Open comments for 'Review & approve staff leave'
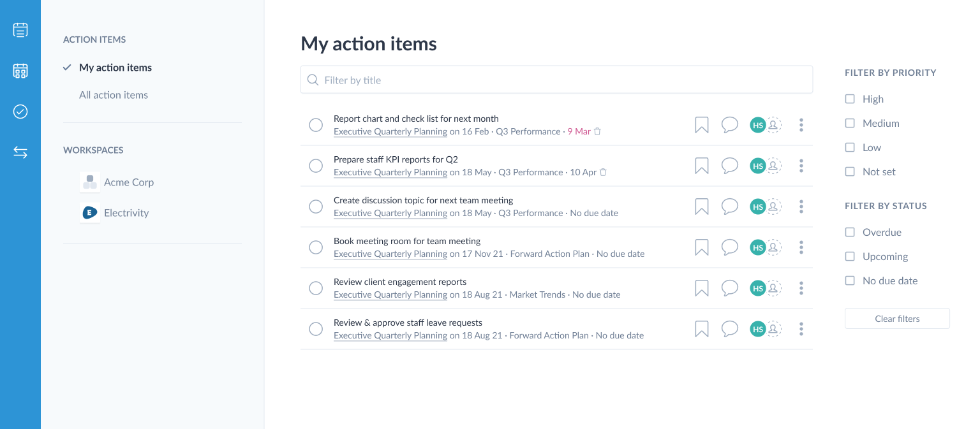Image resolution: width=980 pixels, height=429 pixels. [730, 329]
